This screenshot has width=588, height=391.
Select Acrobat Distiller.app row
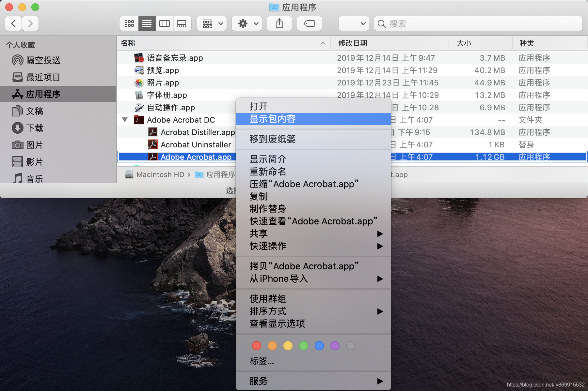[x=176, y=132]
